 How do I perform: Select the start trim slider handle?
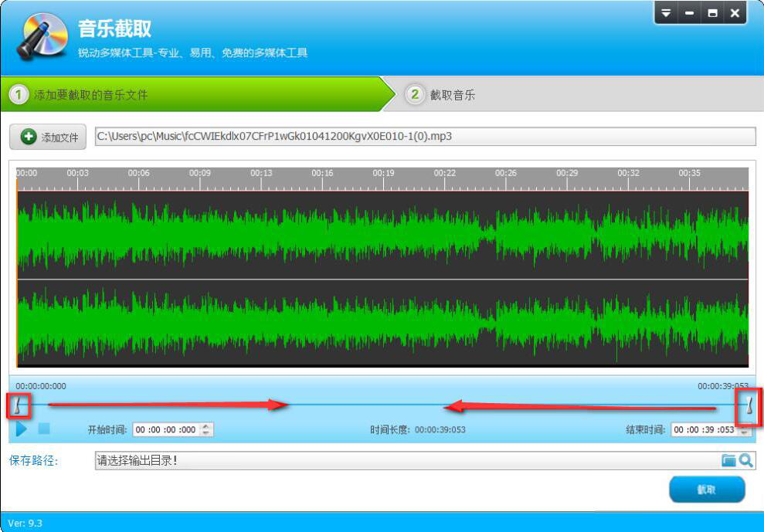pos(18,405)
